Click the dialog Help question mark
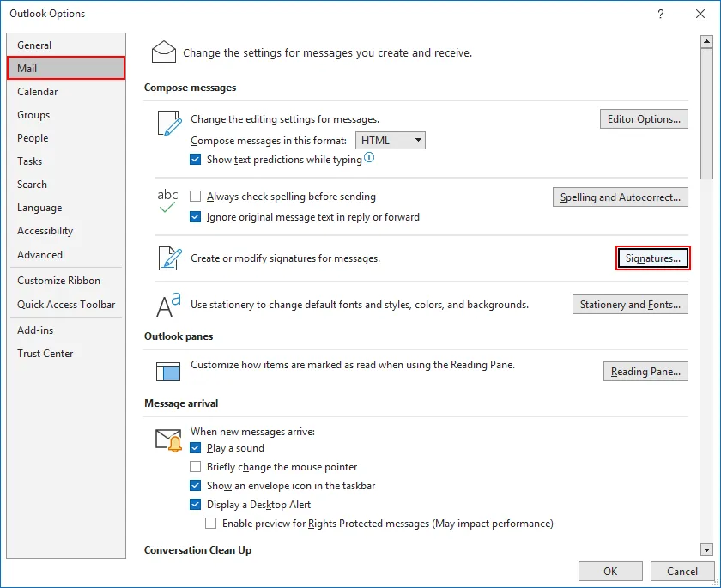The height and width of the screenshot is (588, 721). (660, 14)
